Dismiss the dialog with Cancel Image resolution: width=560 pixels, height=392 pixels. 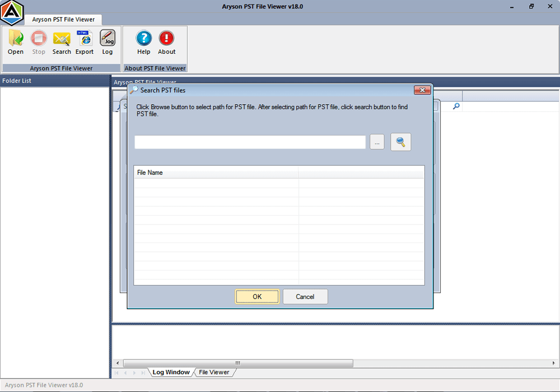point(305,297)
